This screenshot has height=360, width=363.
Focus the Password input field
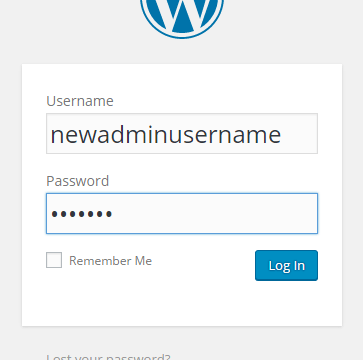click(182, 213)
